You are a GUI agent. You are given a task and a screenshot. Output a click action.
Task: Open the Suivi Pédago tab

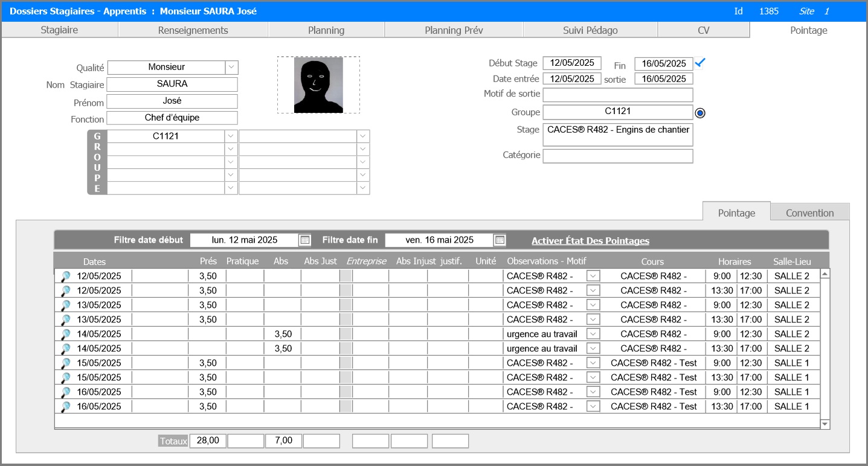[590, 30]
